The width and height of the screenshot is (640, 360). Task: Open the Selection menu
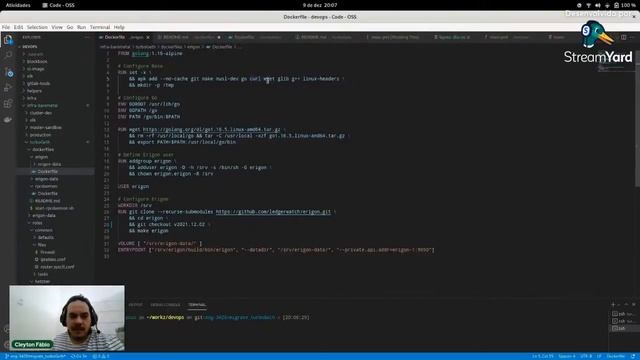coord(37,27)
